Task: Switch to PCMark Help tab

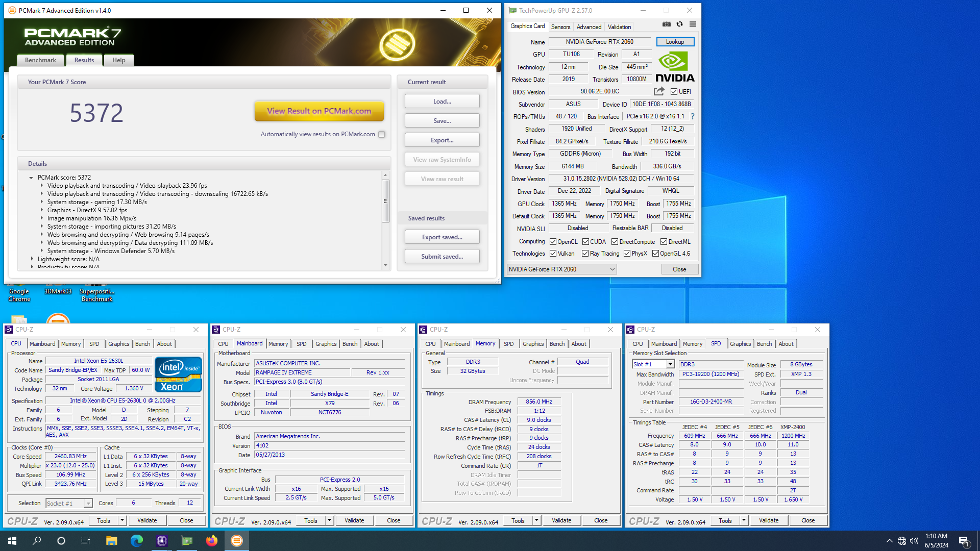Action: point(118,60)
